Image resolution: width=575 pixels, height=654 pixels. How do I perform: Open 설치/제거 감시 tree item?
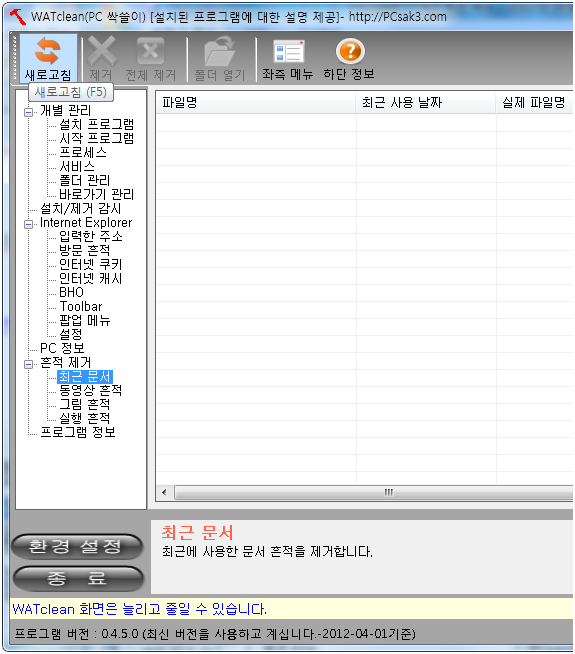80,209
